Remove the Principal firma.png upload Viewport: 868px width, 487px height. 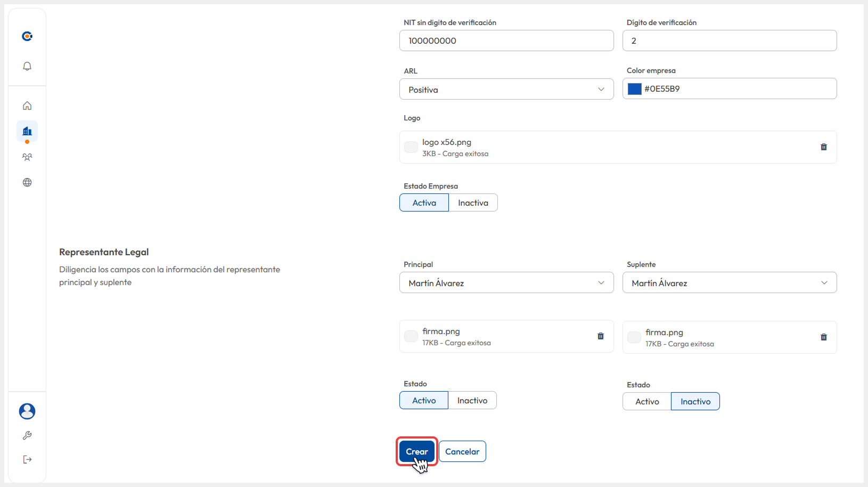coord(600,336)
